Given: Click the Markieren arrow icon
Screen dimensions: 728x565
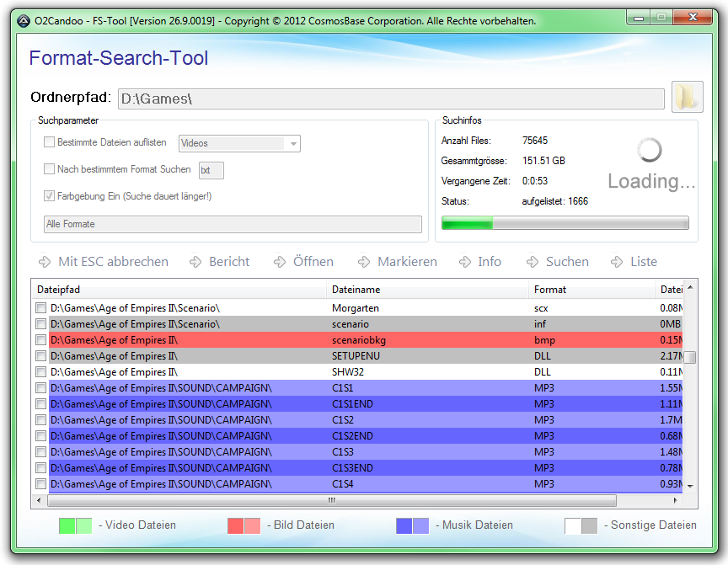Looking at the screenshot, I should (364, 262).
